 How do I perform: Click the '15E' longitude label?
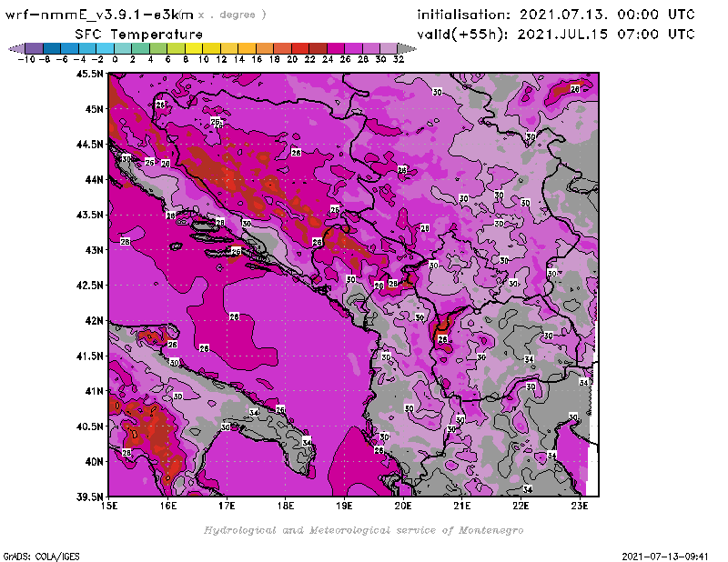click(x=109, y=506)
